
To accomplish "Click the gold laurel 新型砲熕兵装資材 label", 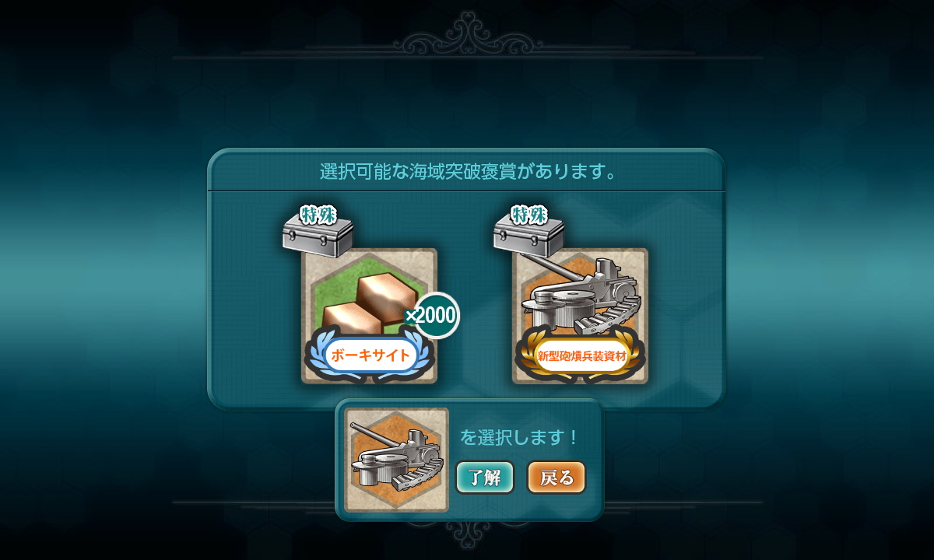I will click(x=581, y=355).
